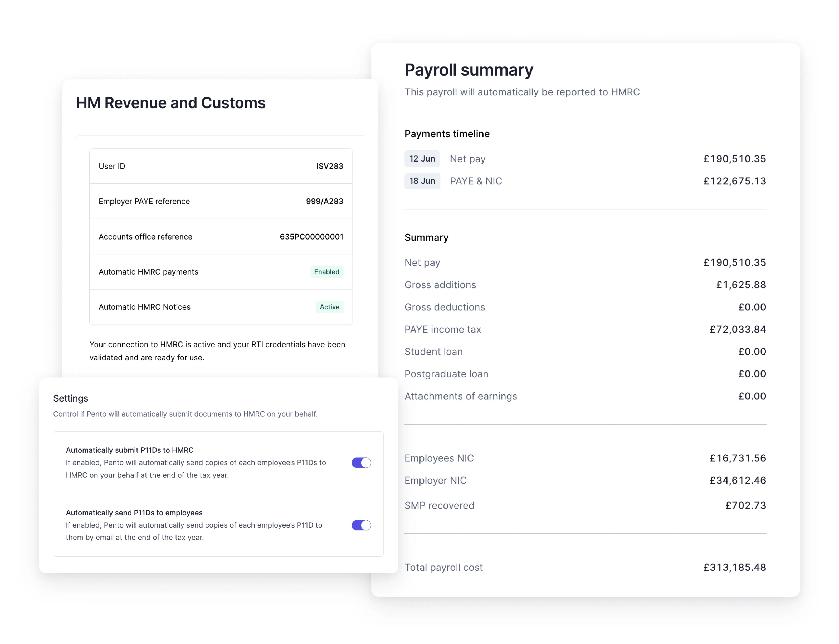The width and height of the screenshot is (839, 644).
Task: Toggle Automatically submit P11Ds to HMRC switch
Action: click(361, 463)
